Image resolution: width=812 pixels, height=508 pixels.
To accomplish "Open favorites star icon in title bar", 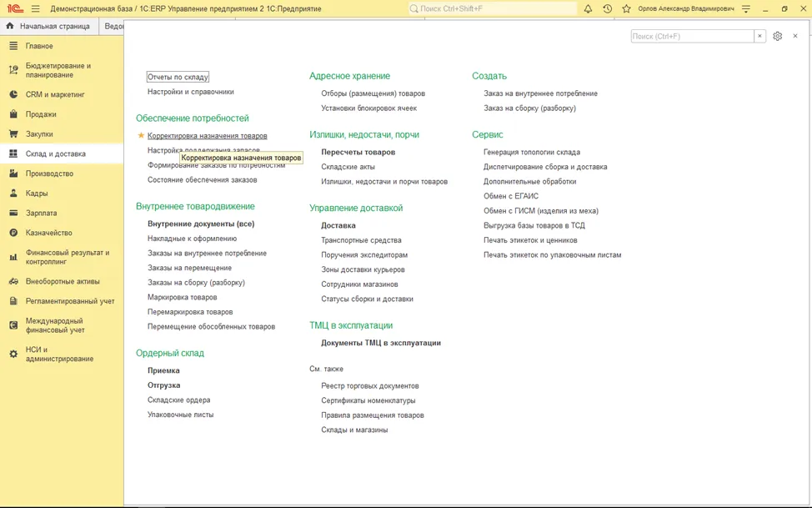I will 627,9.
